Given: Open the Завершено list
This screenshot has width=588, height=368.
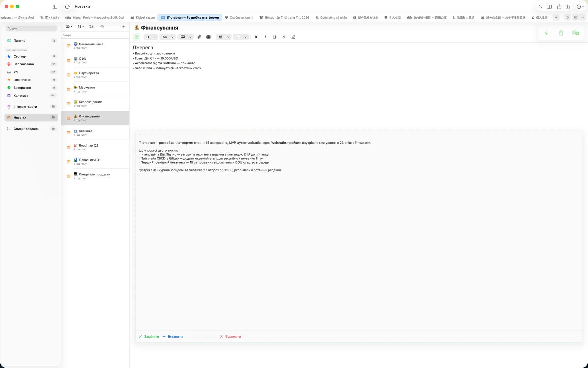Looking at the screenshot, I should (x=31, y=88).
